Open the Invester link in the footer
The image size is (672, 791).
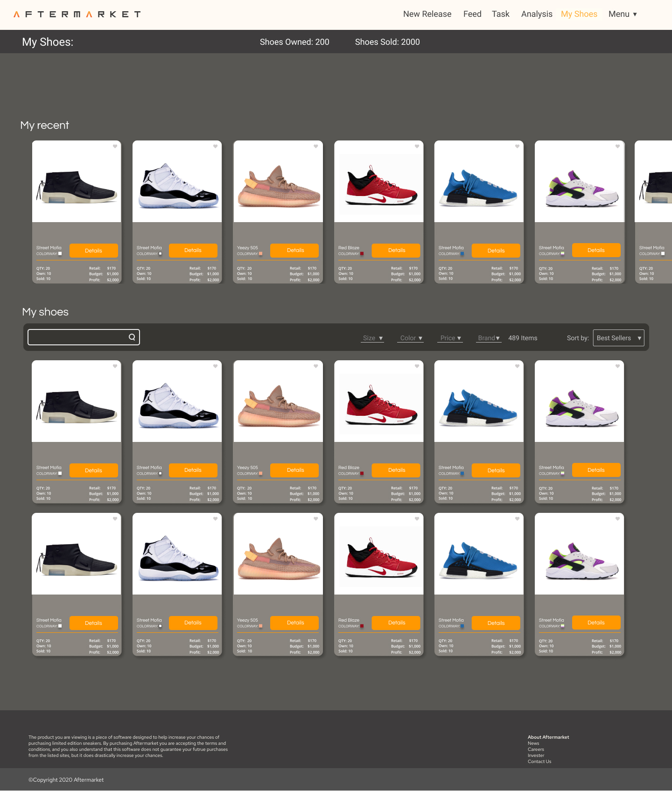click(536, 756)
